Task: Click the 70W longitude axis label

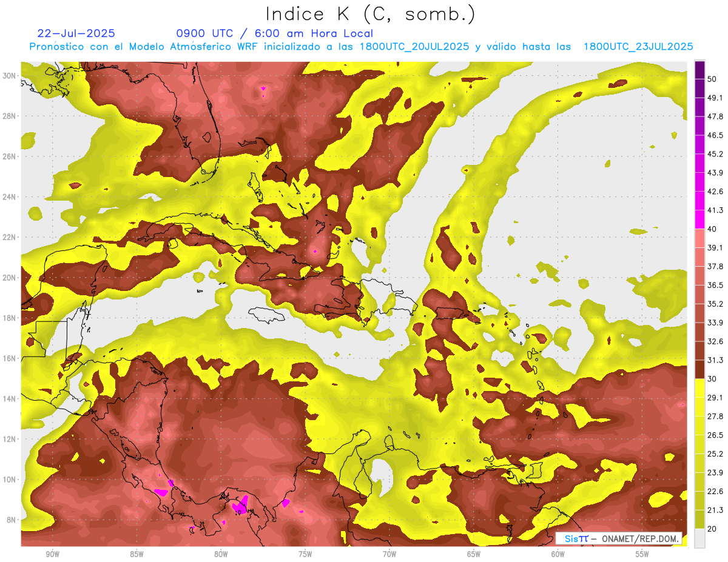Action: point(389,555)
